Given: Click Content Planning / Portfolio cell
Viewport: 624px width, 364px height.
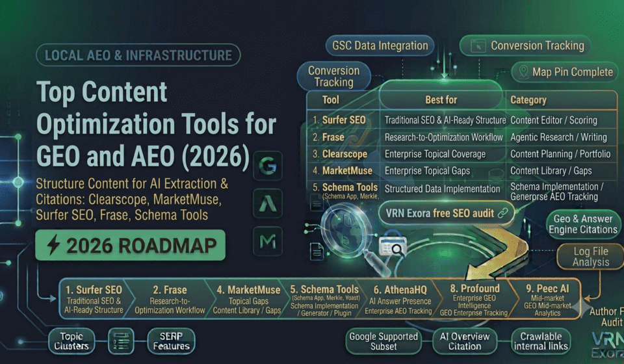Looking at the screenshot, I should 560,154.
